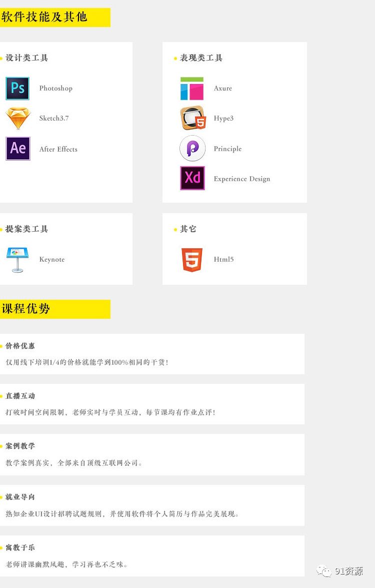The height and width of the screenshot is (588, 375).
Task: Click the 软件技能及其他 yellow heading
Action: [x=55, y=17]
